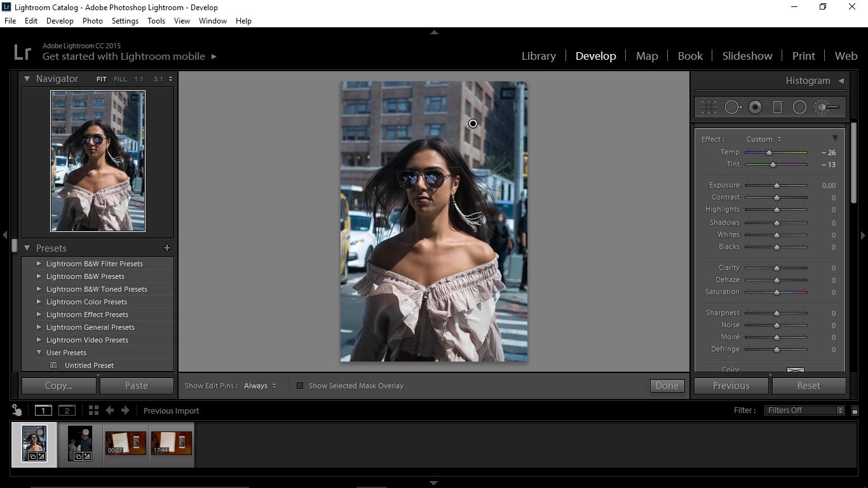Select the Graduated Filter tool

(x=776, y=107)
